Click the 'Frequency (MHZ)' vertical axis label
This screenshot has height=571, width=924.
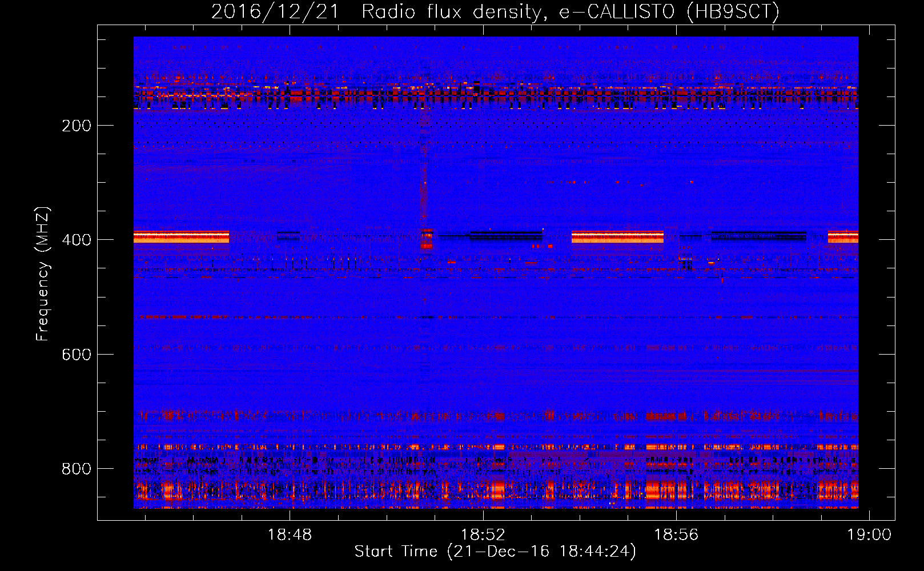(x=43, y=274)
